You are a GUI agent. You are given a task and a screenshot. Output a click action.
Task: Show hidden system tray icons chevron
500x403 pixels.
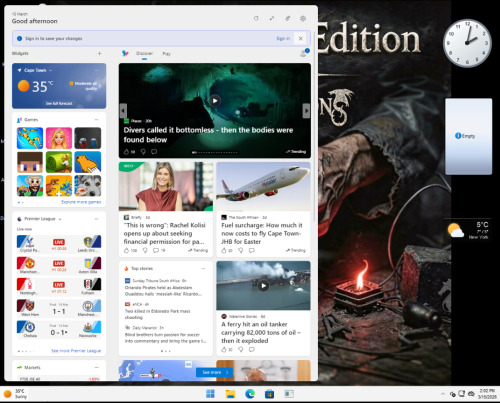[443, 394]
